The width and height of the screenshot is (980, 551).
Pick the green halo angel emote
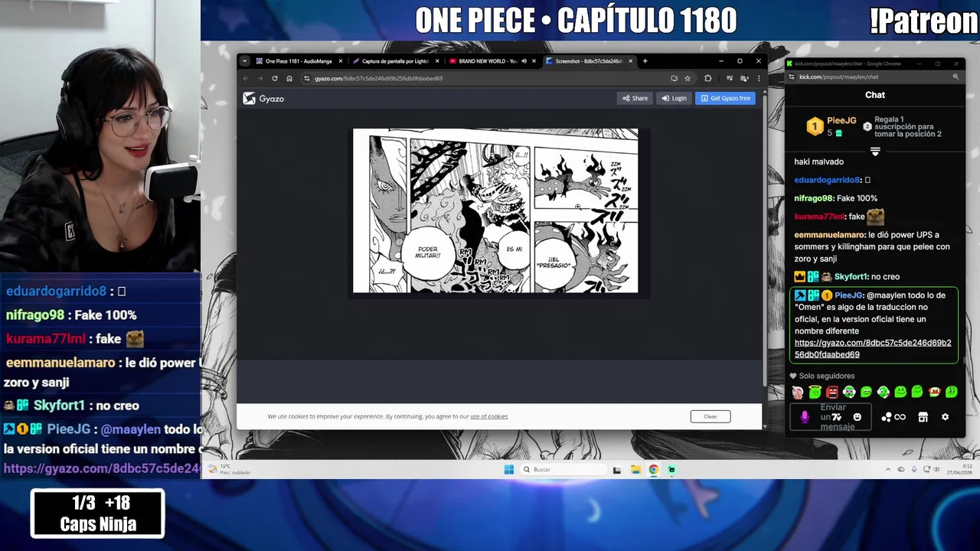click(x=815, y=393)
